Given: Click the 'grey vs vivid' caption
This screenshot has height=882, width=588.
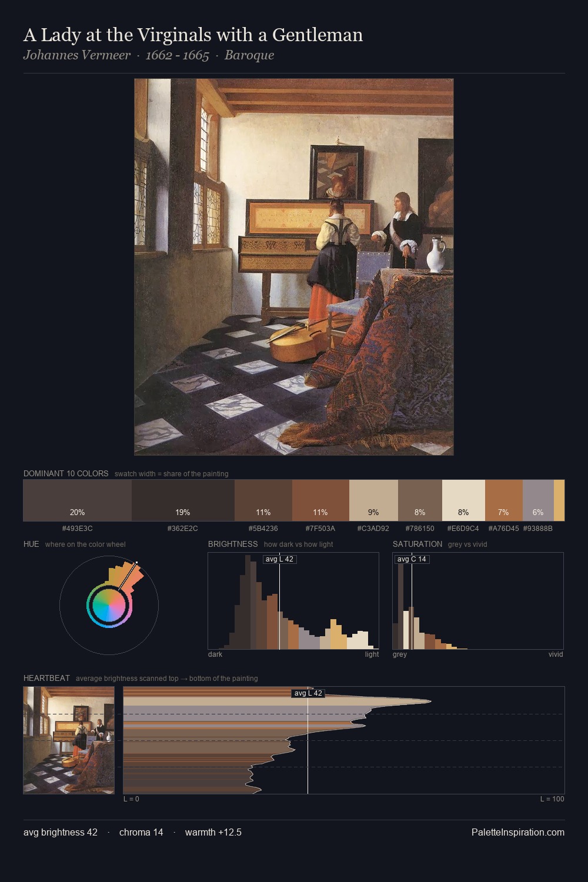Looking at the screenshot, I should pyautogui.click(x=467, y=544).
